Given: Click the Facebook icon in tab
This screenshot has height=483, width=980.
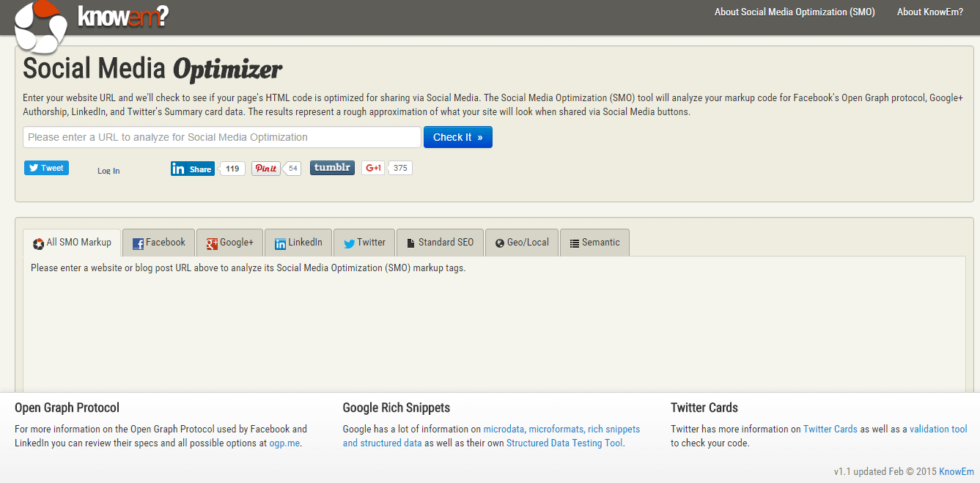Looking at the screenshot, I should [138, 244].
